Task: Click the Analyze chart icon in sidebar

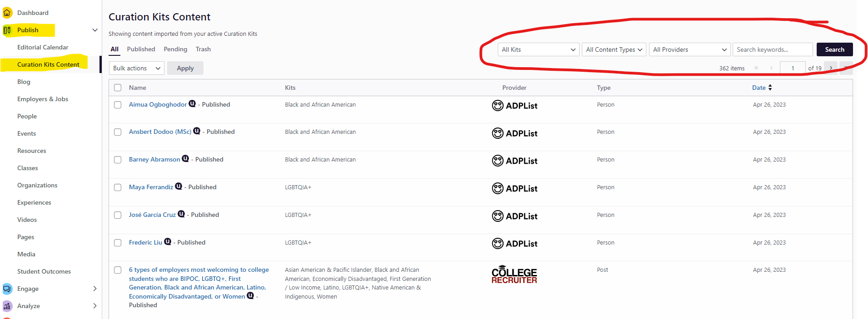Action: coord(7,306)
